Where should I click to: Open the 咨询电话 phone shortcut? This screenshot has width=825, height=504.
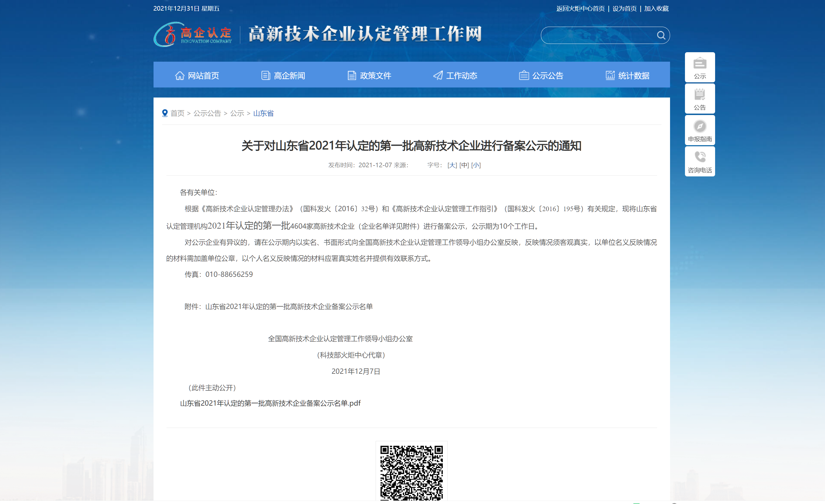(x=700, y=161)
